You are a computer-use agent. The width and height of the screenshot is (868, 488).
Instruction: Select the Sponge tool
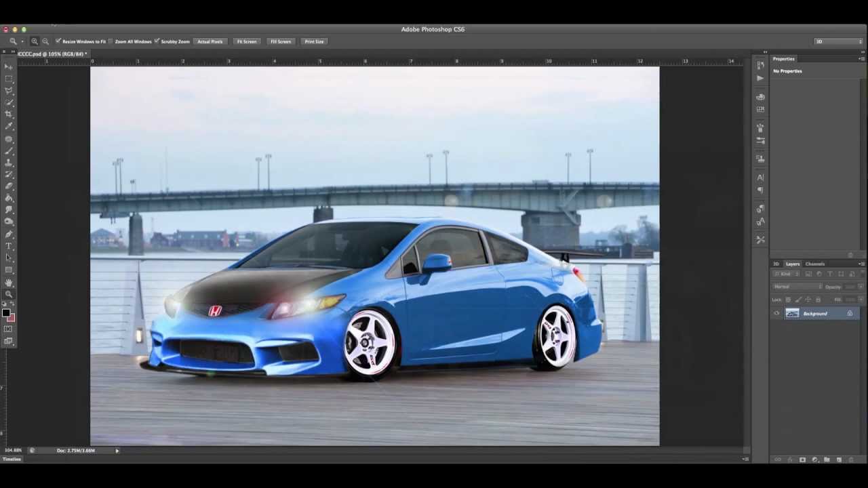point(8,221)
